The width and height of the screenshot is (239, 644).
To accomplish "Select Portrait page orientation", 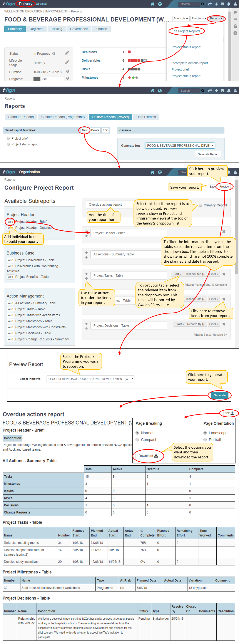I will (205, 440).
